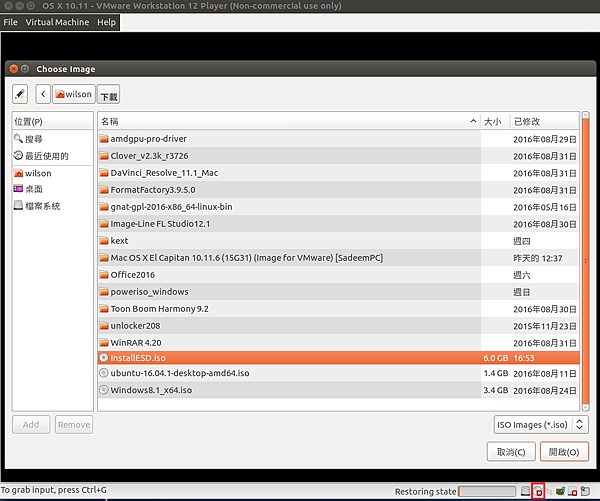Select the Toon Boom Harmony 9.2 folder

(x=338, y=309)
